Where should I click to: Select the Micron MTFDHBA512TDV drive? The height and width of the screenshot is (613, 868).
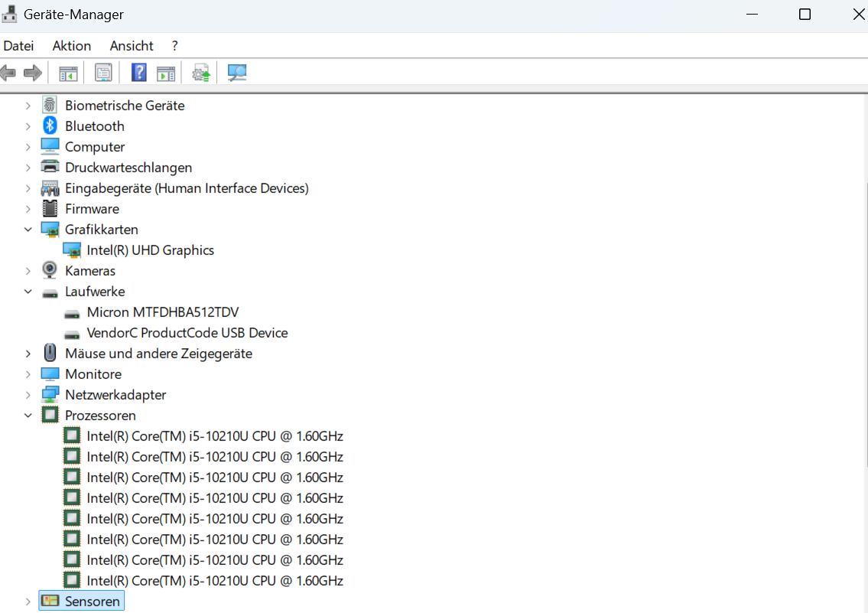163,312
